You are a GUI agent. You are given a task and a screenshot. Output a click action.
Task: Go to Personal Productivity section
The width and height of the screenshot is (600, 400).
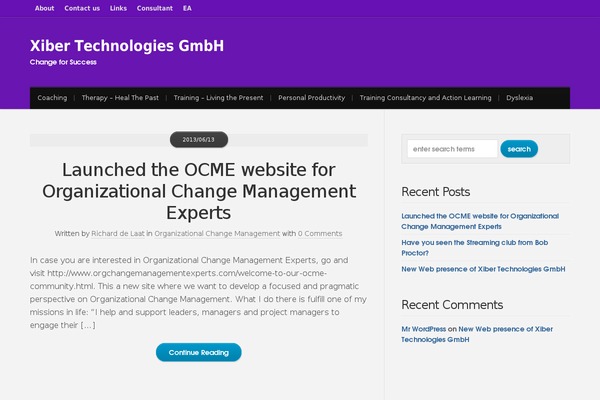[x=311, y=98]
